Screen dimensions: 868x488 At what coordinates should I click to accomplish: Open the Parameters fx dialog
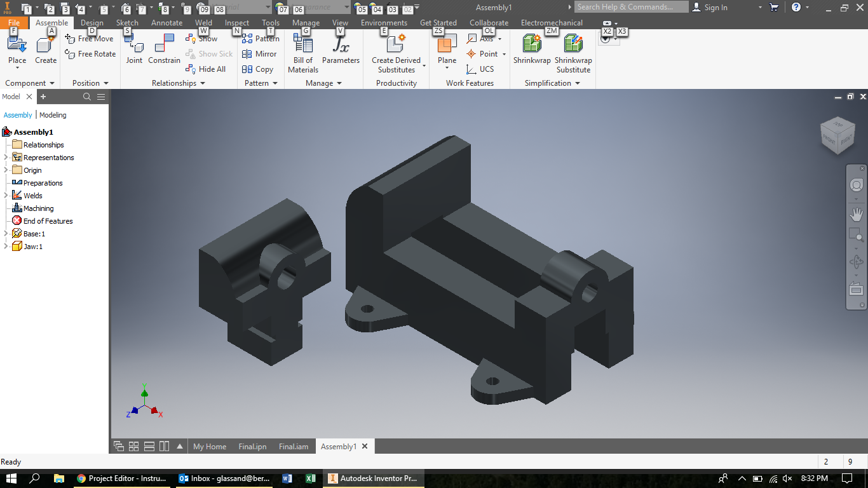point(341,44)
